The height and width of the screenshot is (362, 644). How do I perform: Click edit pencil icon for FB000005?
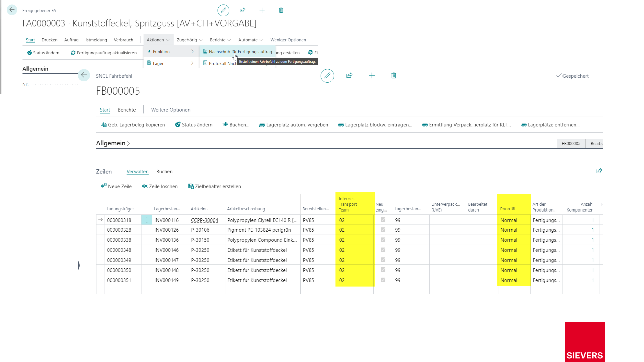click(327, 76)
